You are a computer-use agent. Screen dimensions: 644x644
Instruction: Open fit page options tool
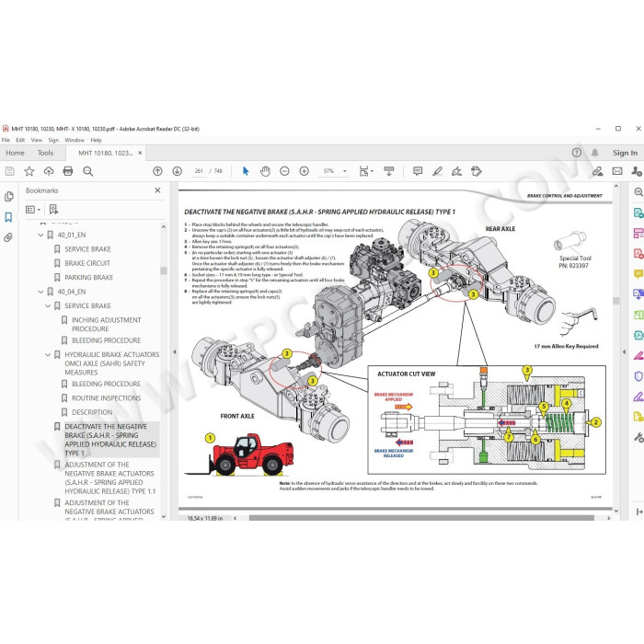365,171
